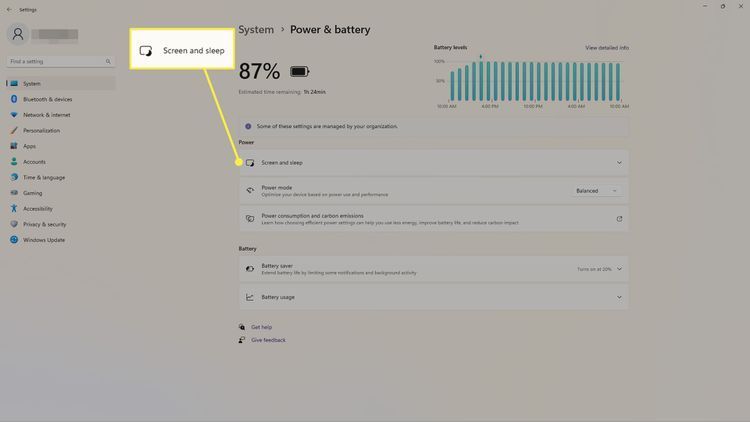The width and height of the screenshot is (750, 422).
Task: Open Privacy & security settings
Action: [44, 224]
